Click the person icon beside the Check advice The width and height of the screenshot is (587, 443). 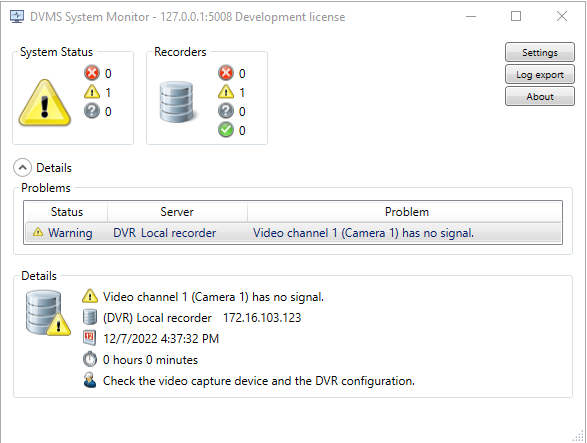[x=89, y=380]
